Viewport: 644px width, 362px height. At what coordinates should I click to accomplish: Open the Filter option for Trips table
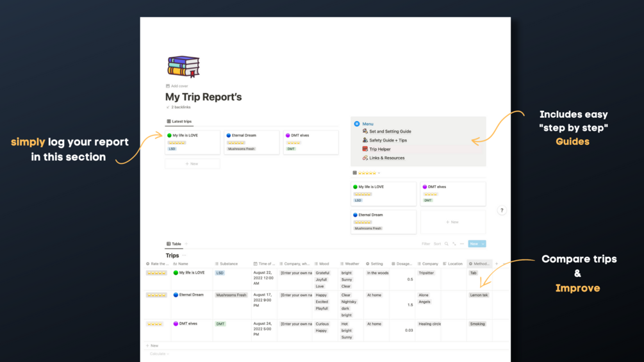click(x=426, y=244)
